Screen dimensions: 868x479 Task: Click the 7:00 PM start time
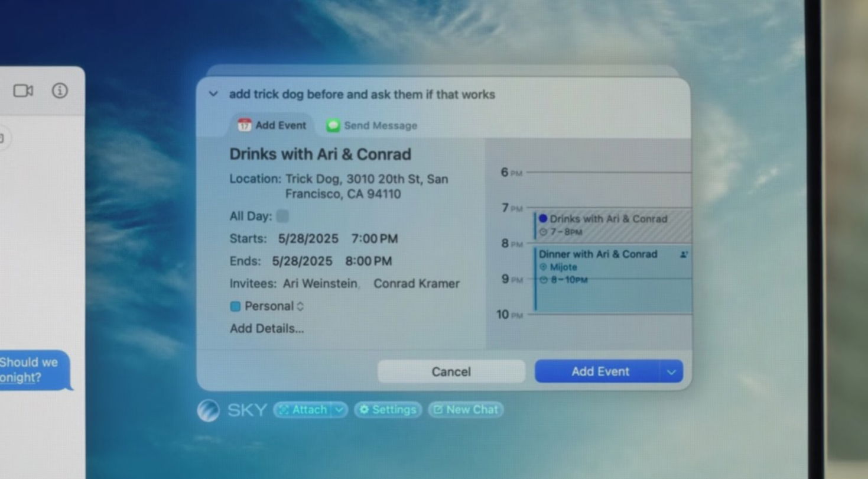375,239
